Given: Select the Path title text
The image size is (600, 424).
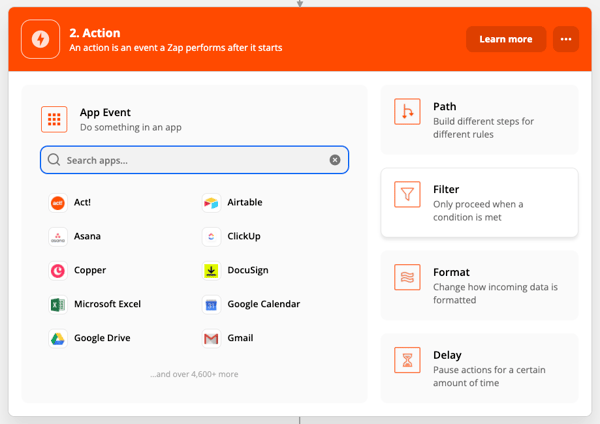Looking at the screenshot, I should pos(445,106).
